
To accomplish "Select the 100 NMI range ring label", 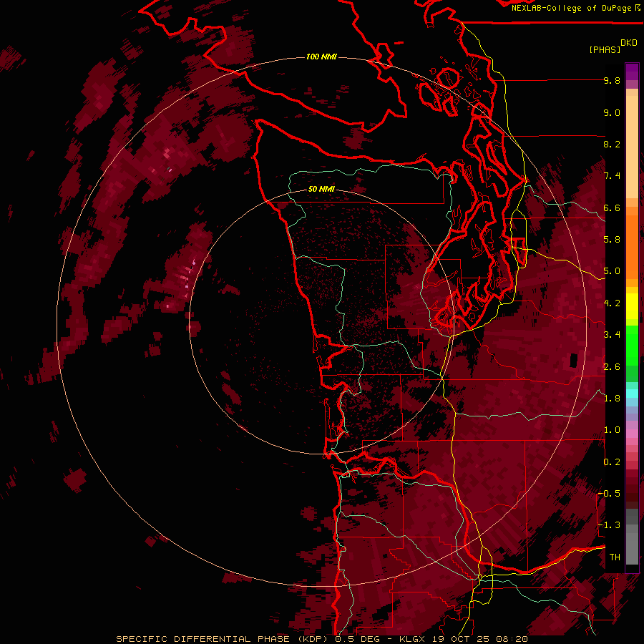I will point(321,57).
